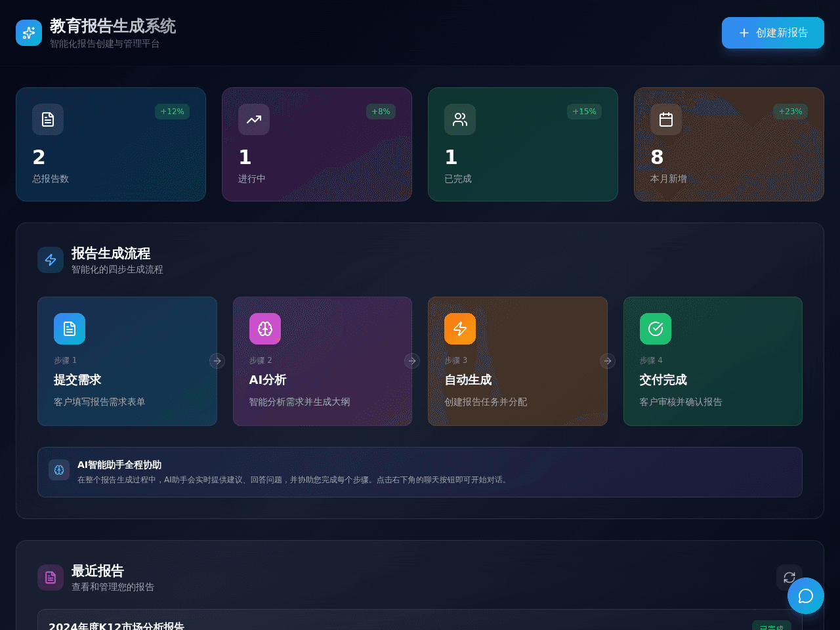The width and height of the screenshot is (840, 630).
Task: Click the 已完成 label in stats card
Action: (458, 178)
